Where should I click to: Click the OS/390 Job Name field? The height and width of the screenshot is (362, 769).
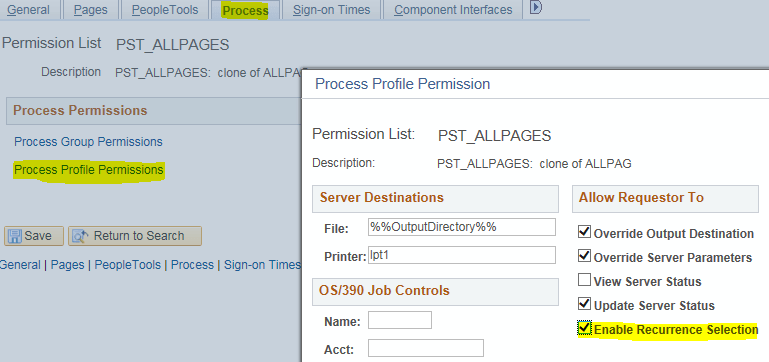pyautogui.click(x=400, y=320)
